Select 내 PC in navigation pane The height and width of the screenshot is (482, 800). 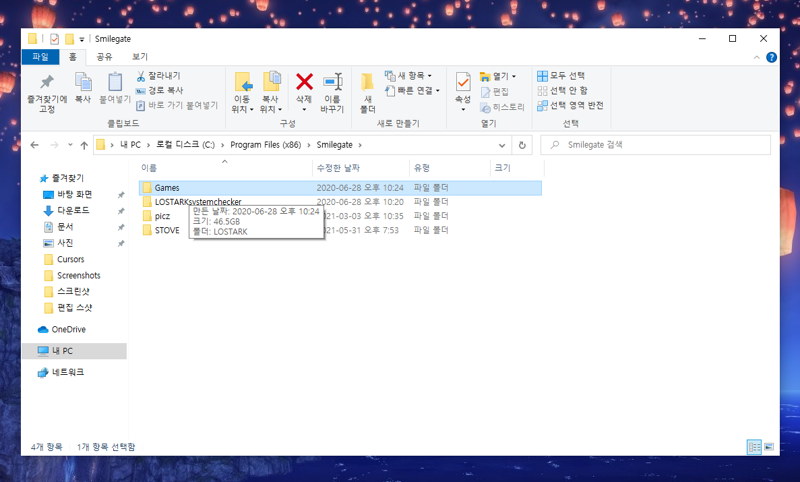tap(74, 351)
